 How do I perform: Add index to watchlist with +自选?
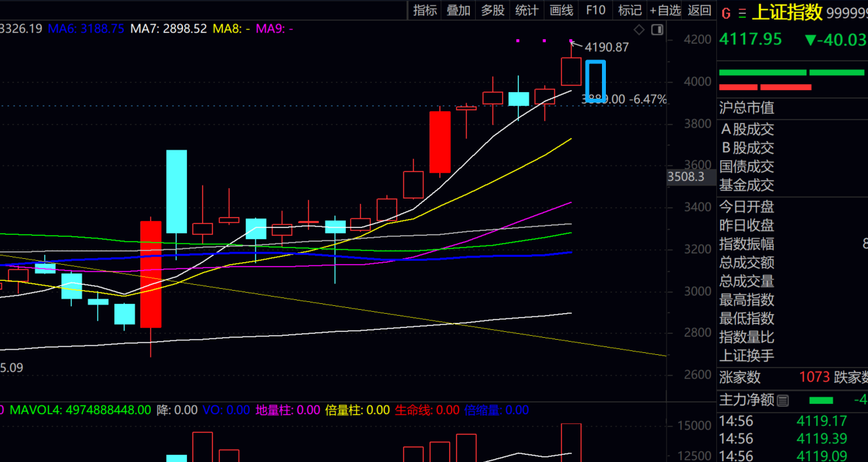665,10
